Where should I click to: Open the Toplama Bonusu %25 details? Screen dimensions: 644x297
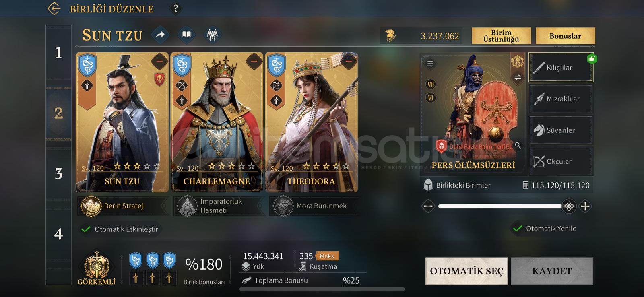[x=301, y=280]
